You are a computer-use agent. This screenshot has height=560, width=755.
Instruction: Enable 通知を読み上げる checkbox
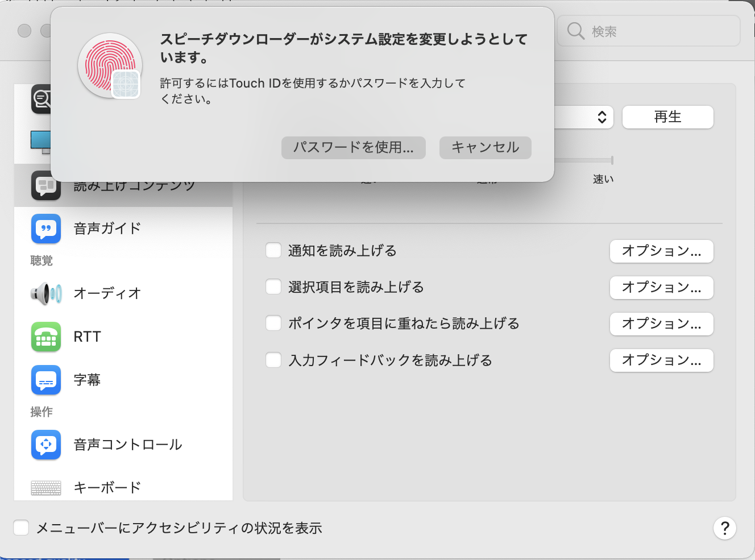(273, 251)
